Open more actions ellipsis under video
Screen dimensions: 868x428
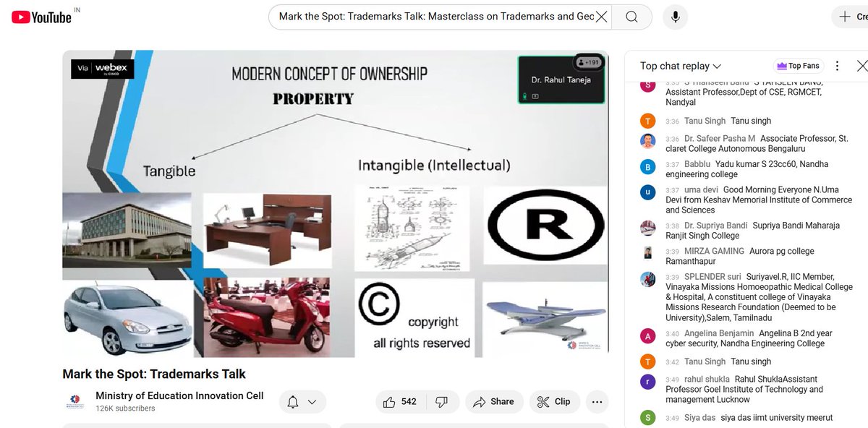[597, 402]
